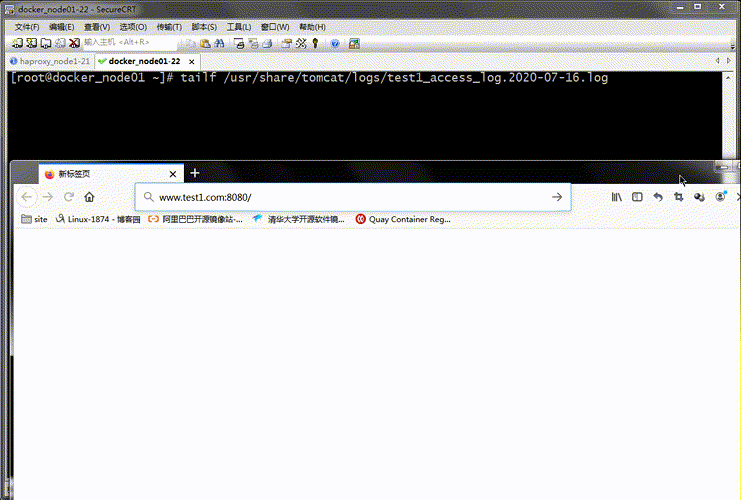The image size is (741, 500).
Task: Click the Paste clipboard icon in SecureCRT
Action: [x=205, y=43]
